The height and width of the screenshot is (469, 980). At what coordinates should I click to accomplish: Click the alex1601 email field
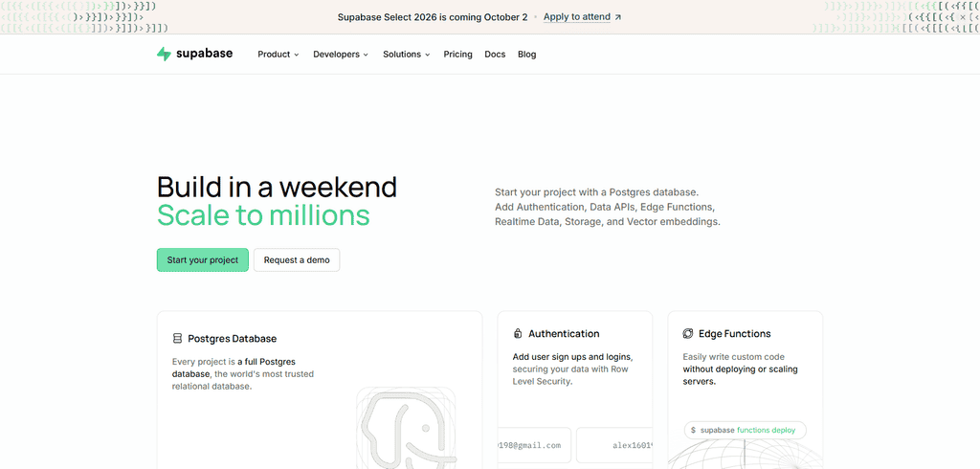pyautogui.click(x=614, y=445)
